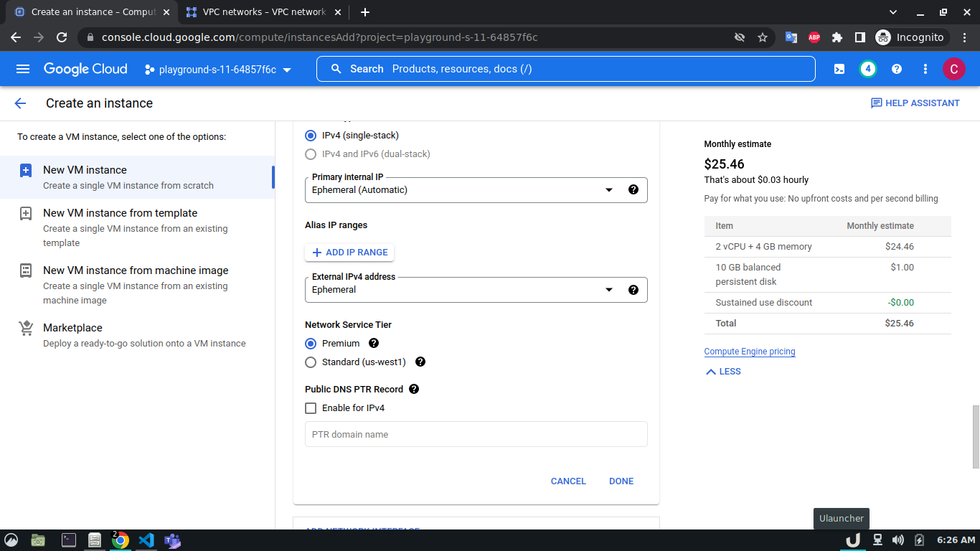Select New VM instance option
The width and height of the screenshot is (980, 551).
137,177
